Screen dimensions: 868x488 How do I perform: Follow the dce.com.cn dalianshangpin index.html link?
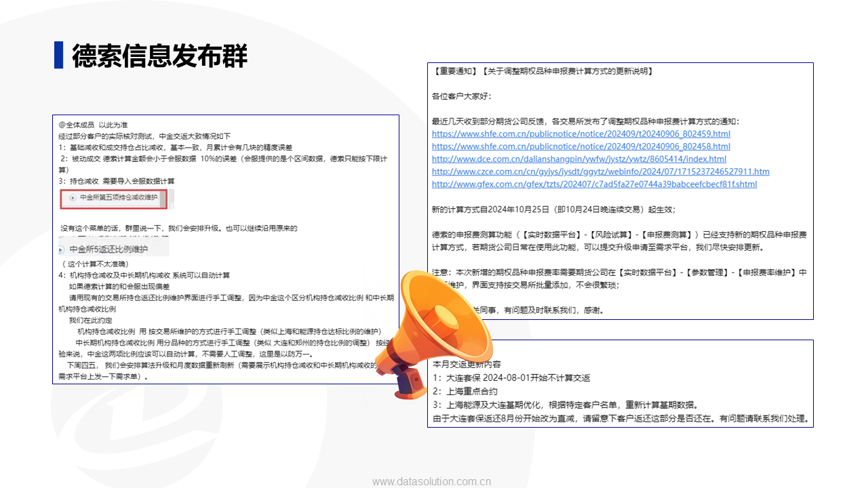point(579,159)
